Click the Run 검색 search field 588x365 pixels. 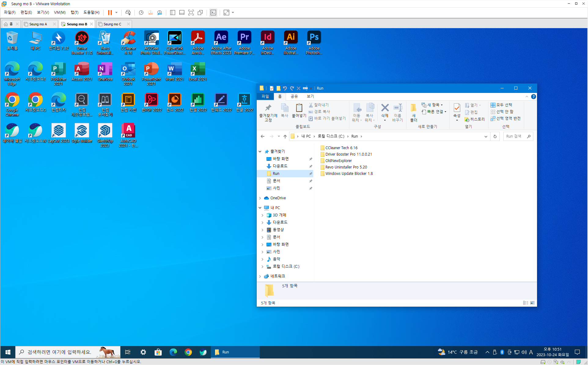coord(515,136)
